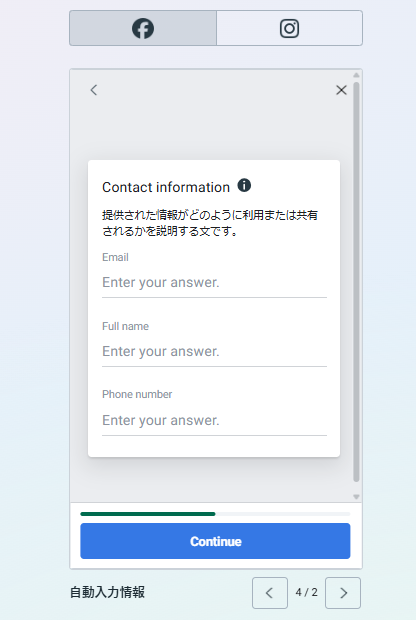
Task: Click the Contact information heading
Action: pos(166,187)
